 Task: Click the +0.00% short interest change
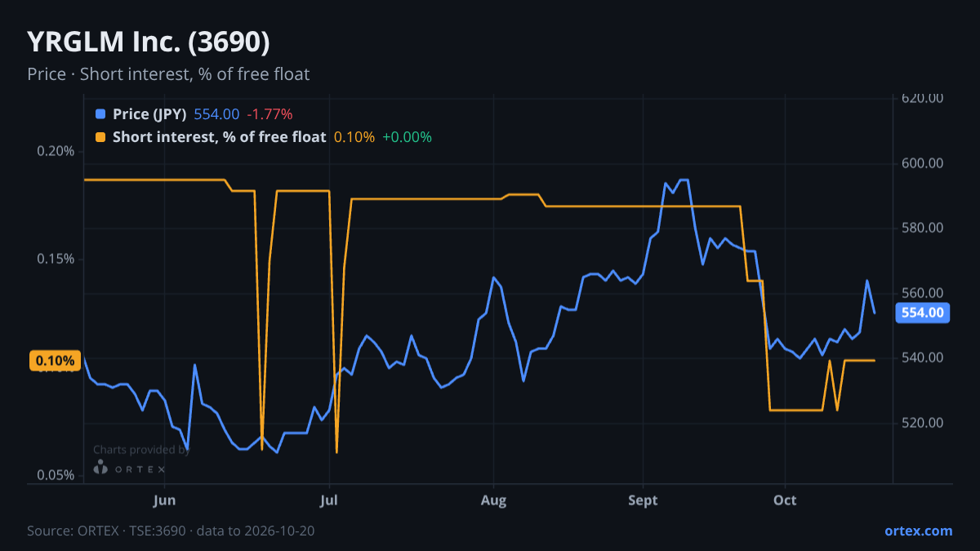pos(407,137)
